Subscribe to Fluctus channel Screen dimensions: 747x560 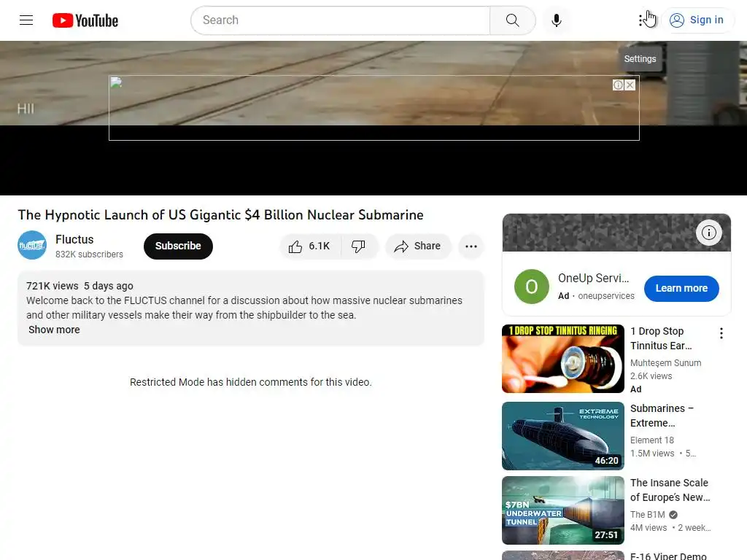click(178, 246)
